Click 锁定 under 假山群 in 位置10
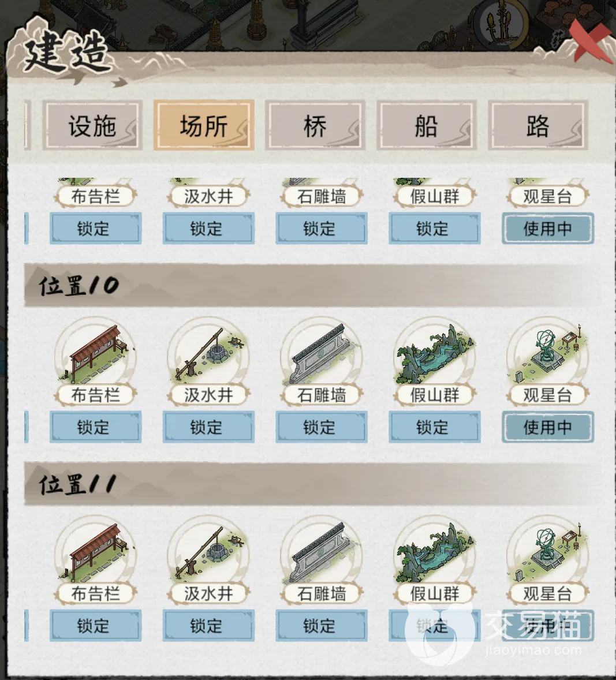The image size is (616, 680). [435, 427]
